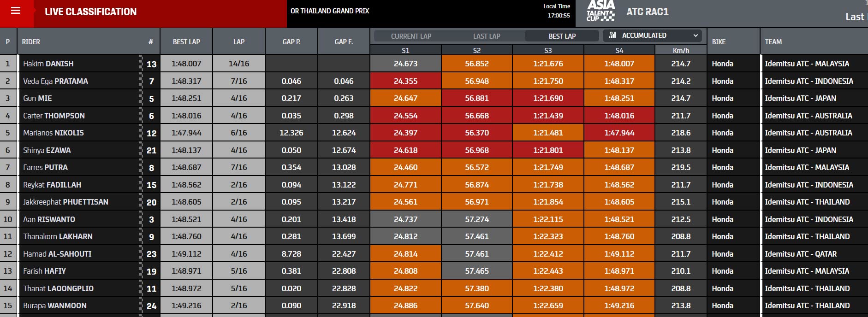Click the Asia Talent Cup logo
The width and height of the screenshot is (868, 317).
point(600,11)
